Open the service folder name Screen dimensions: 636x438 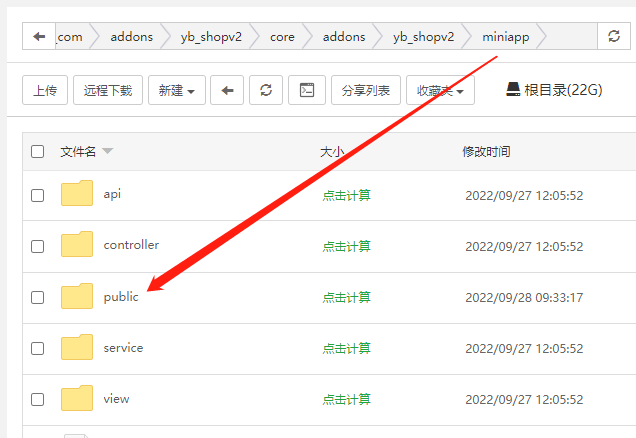tap(123, 348)
